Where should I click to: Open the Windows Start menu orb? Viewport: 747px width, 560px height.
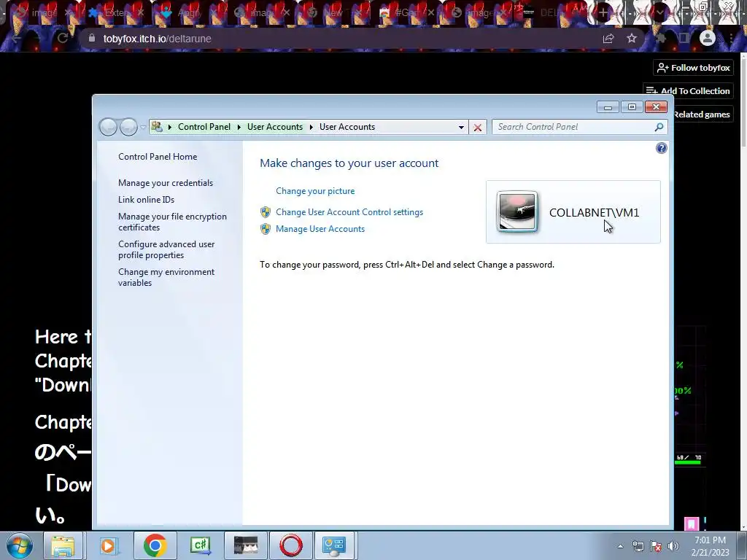(20, 545)
